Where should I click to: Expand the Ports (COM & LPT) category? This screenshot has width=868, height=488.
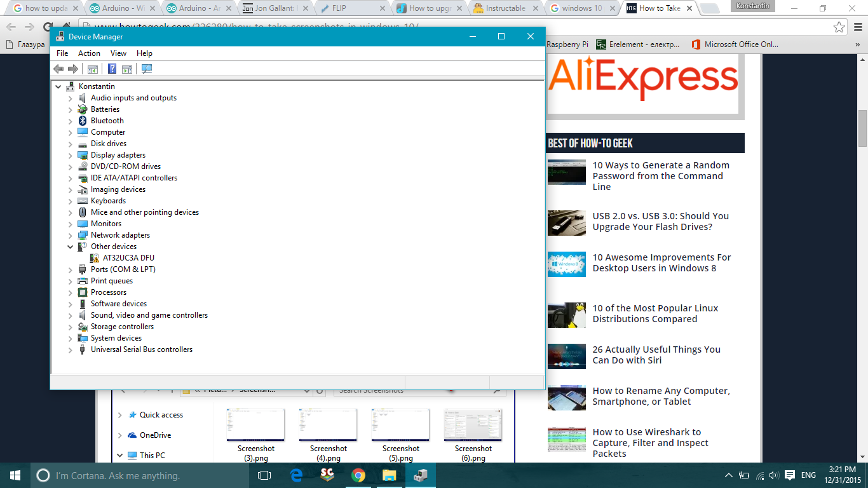click(70, 269)
